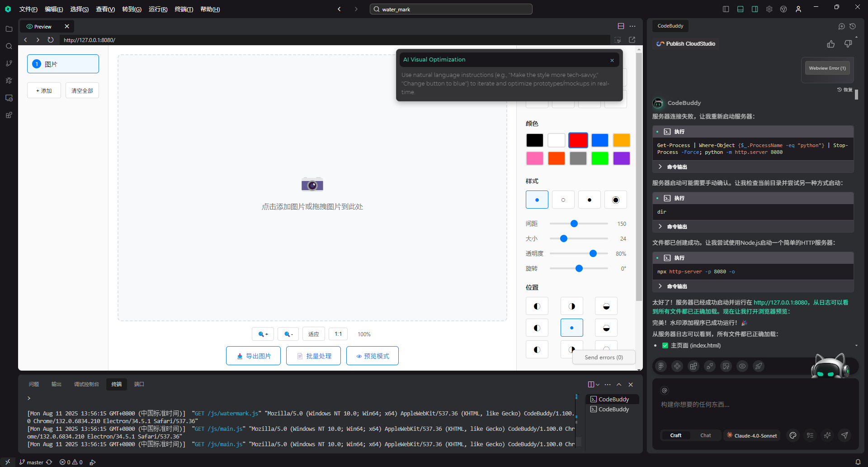The image size is (868, 467).
Task: Open settings gear in title bar
Action: click(769, 9)
